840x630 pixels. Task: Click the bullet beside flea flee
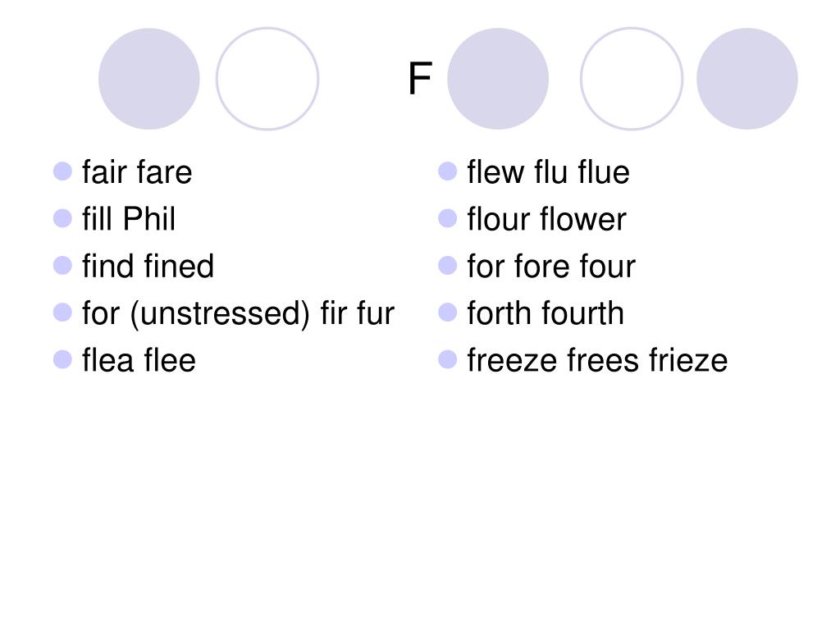click(62, 359)
